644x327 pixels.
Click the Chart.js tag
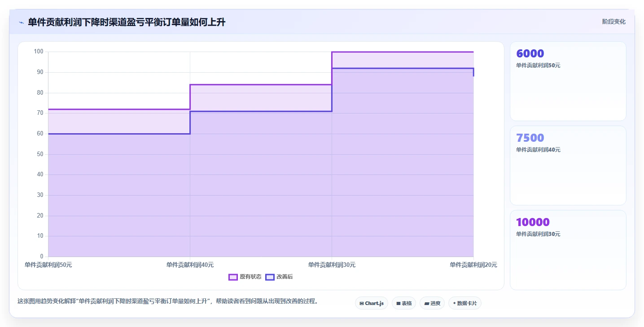point(372,303)
